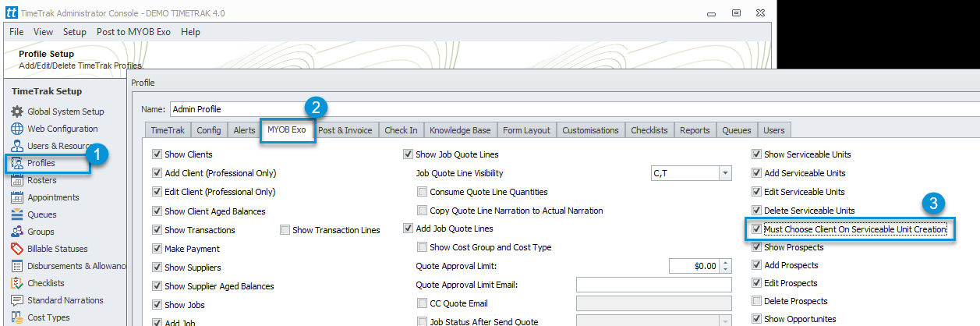Open the Help menu
The image size is (980, 326).
tap(190, 32)
